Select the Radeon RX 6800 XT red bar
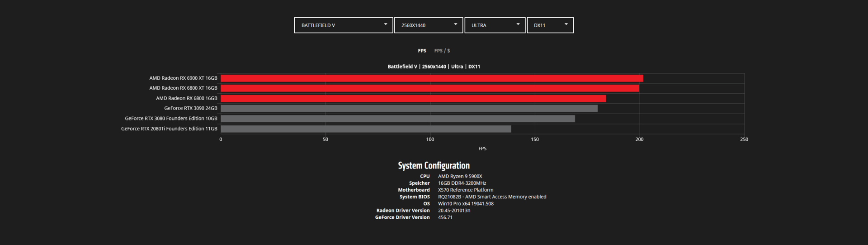Screen dimensions: 868x245 [430, 88]
